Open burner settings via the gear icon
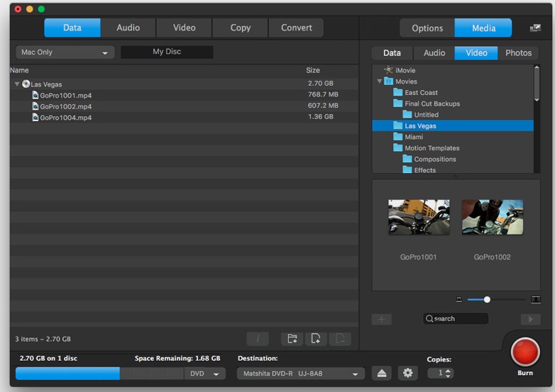The height and width of the screenshot is (392, 555). 408,374
